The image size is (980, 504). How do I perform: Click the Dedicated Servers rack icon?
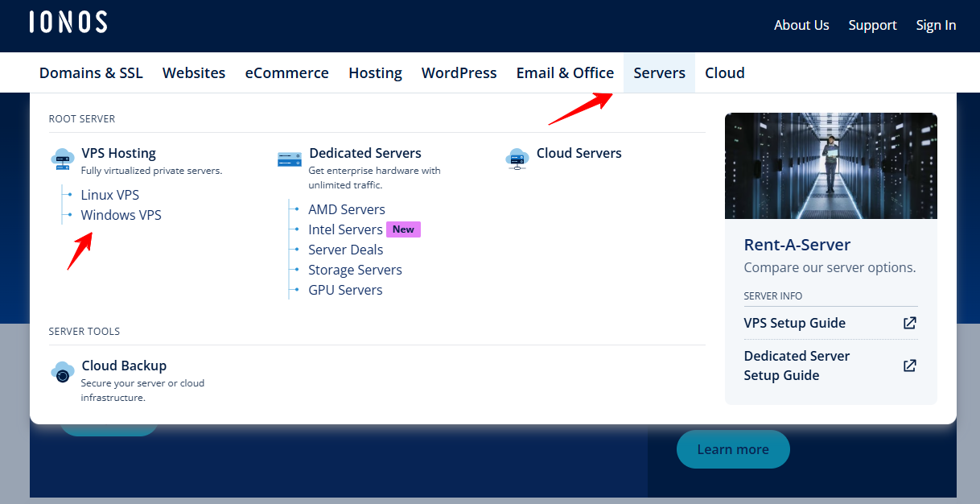(x=290, y=159)
